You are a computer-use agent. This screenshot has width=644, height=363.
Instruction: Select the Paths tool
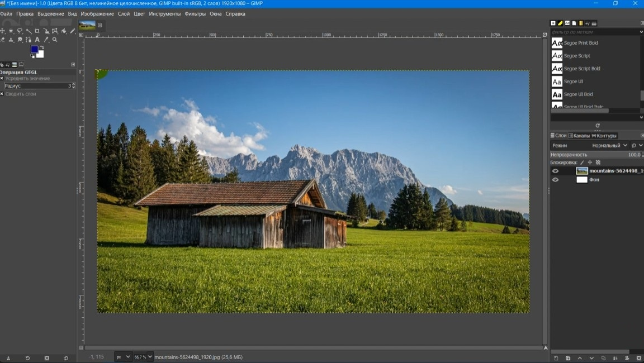[x=29, y=40]
